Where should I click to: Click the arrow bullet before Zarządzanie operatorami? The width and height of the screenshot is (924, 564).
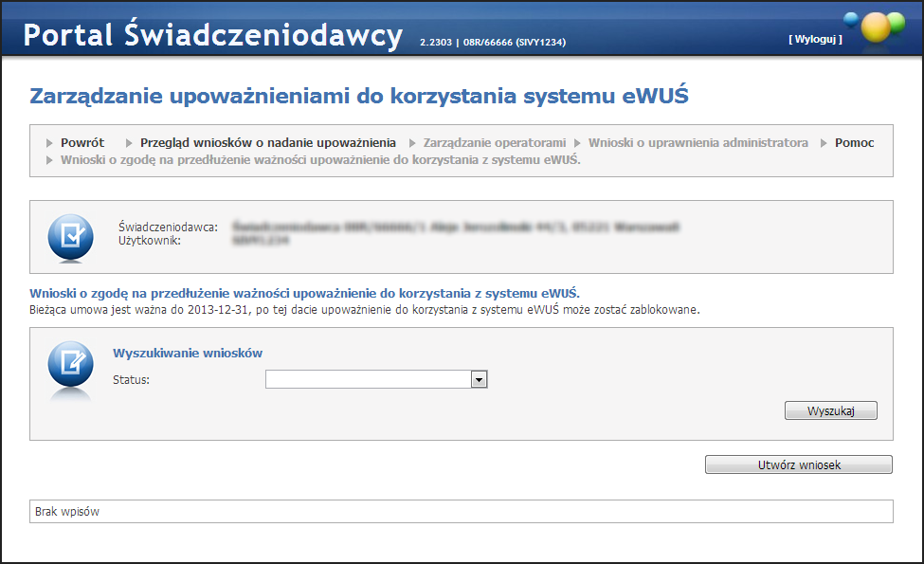point(412,143)
